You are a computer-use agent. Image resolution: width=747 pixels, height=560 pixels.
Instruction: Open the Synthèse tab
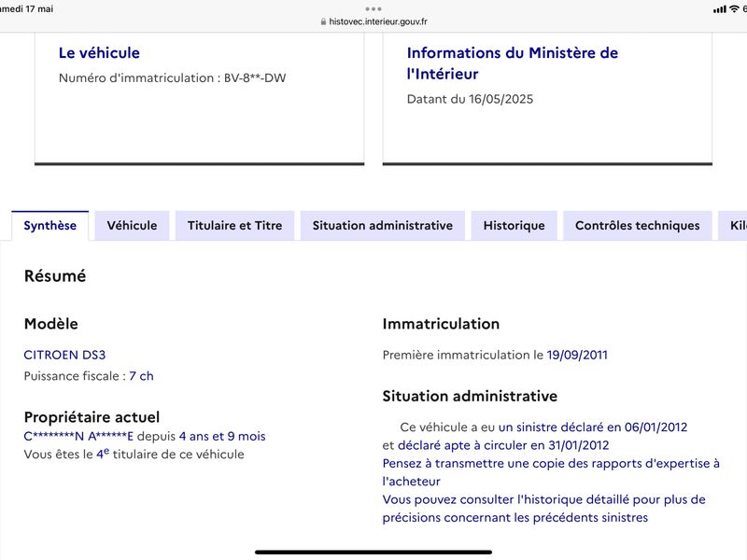click(x=50, y=226)
